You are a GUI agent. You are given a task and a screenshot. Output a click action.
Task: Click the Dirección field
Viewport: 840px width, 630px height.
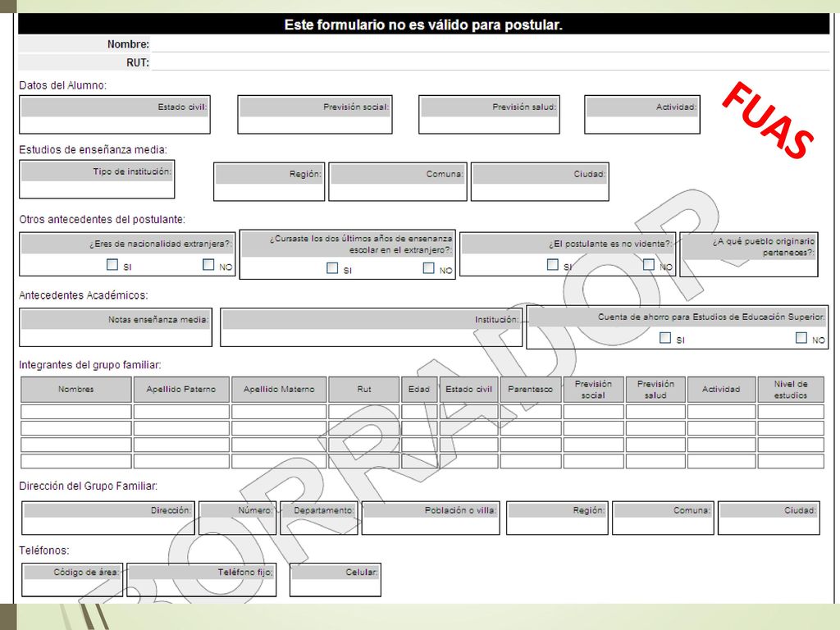(108, 518)
